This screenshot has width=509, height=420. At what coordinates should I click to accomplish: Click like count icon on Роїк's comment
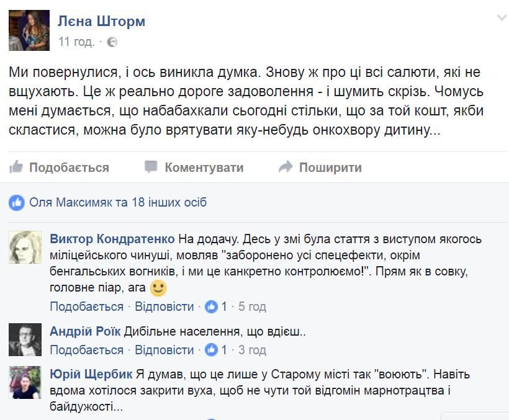pos(212,350)
